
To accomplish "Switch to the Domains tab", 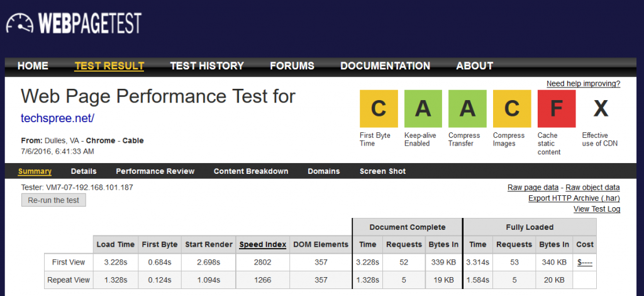I will (324, 171).
